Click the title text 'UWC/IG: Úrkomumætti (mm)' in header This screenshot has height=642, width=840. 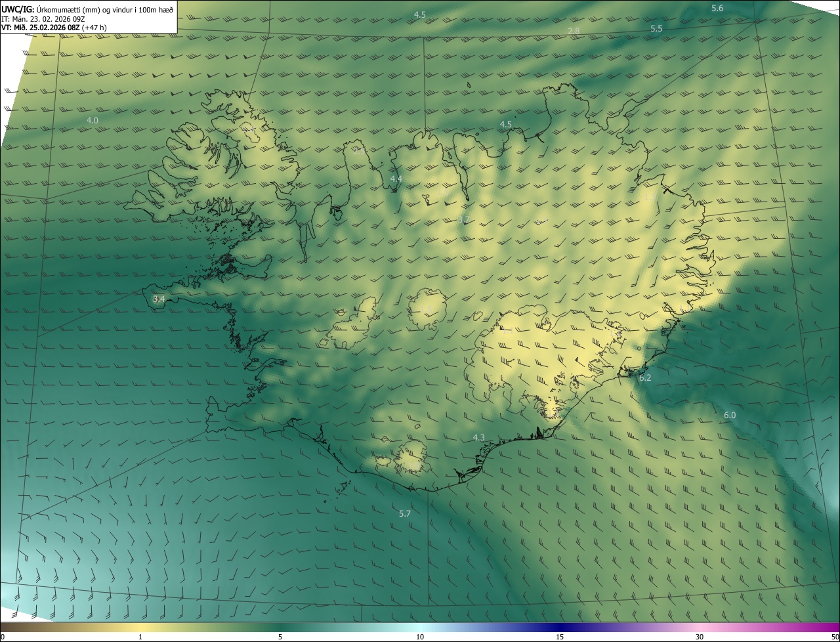click(x=52, y=9)
